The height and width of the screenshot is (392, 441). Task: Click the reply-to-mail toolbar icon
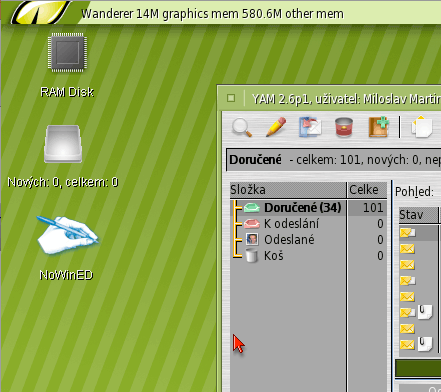pyautogui.click(x=310, y=127)
